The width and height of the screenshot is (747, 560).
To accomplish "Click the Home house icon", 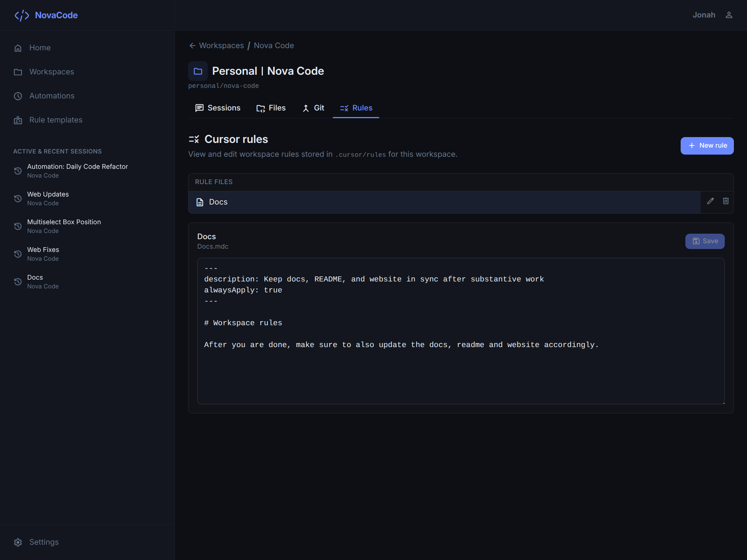I will point(18,48).
